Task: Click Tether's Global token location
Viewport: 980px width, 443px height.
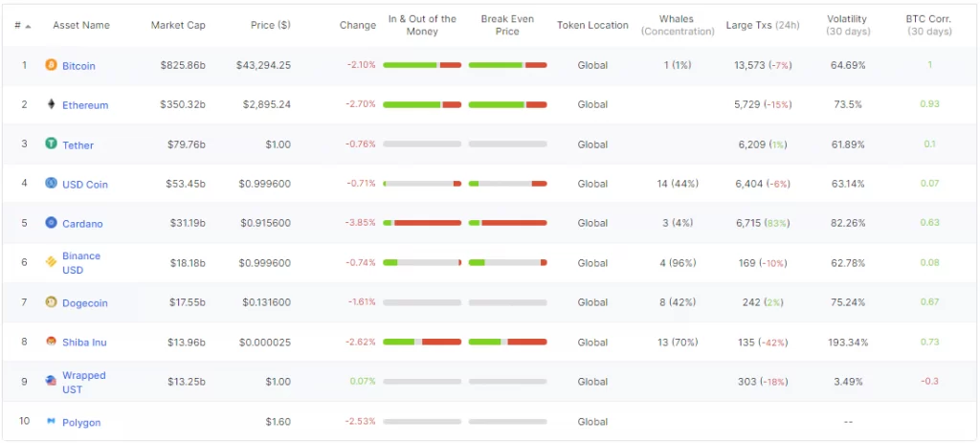Action: [592, 144]
